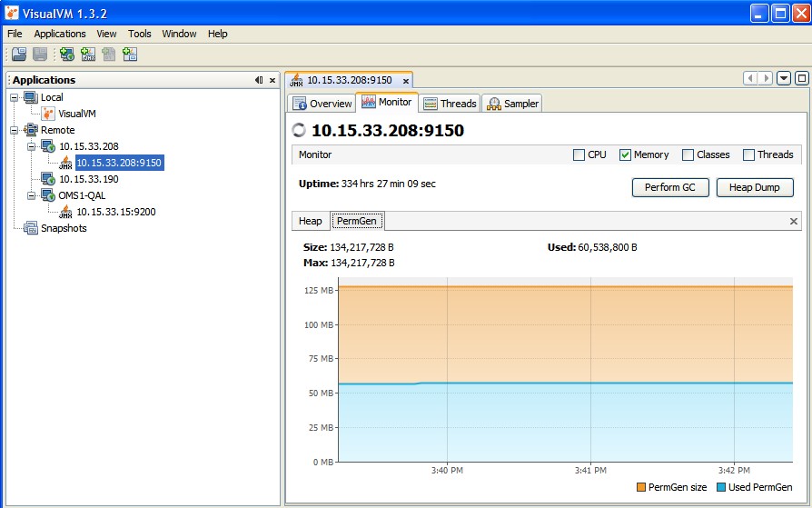Select the Local tree row label
Screen dimensions: 812x508
pyautogui.click(x=52, y=97)
